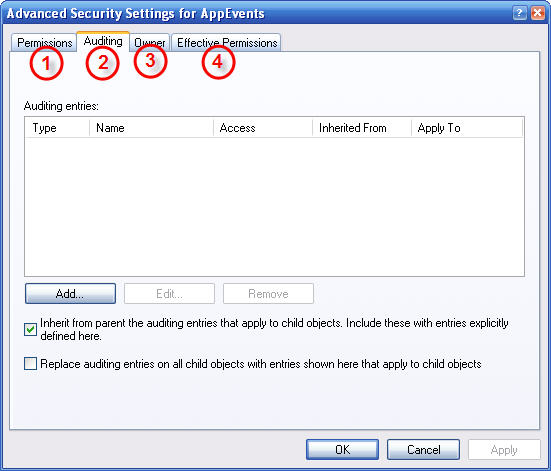Switch to the Permissions tab
This screenshot has height=471, width=551.
(x=44, y=43)
